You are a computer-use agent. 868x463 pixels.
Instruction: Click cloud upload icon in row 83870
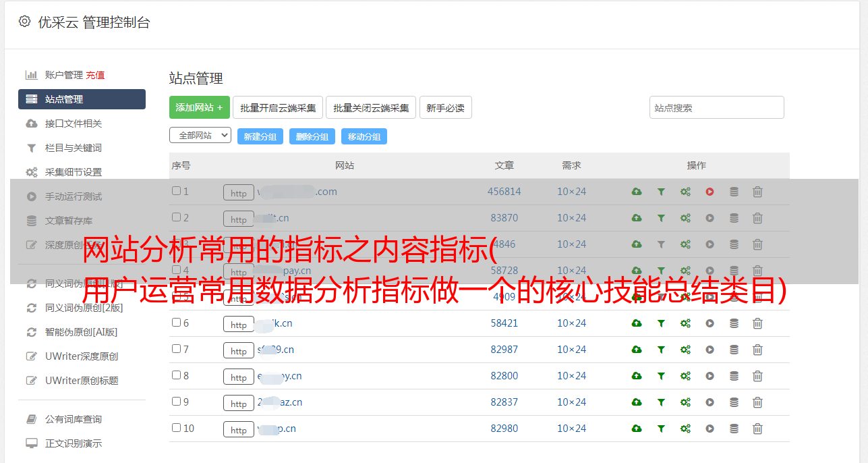(637, 218)
